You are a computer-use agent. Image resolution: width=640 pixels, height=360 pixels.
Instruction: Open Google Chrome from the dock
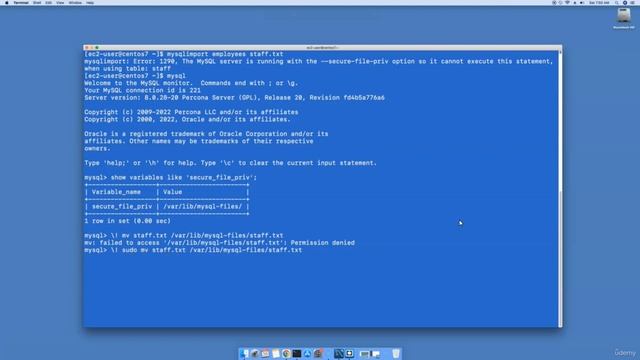[x=286, y=353]
